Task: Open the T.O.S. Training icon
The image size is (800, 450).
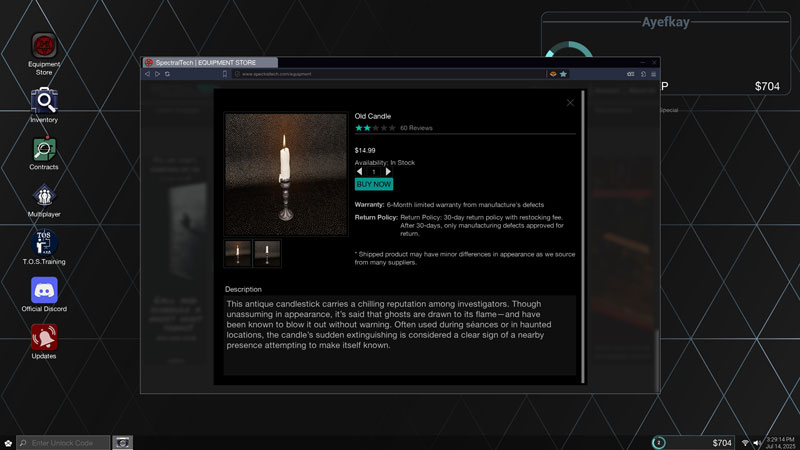Action: click(44, 243)
